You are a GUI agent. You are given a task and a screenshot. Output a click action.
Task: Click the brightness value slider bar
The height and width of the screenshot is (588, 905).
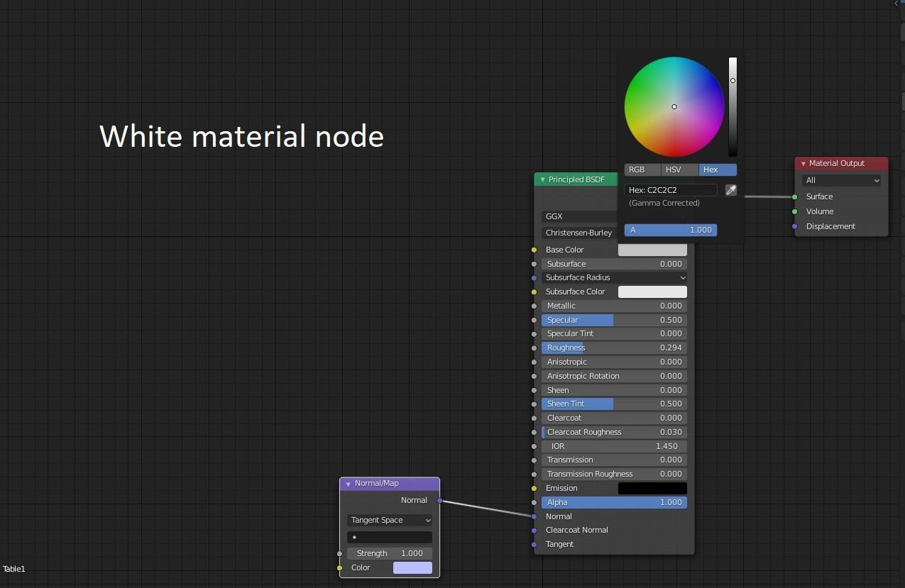[x=733, y=107]
